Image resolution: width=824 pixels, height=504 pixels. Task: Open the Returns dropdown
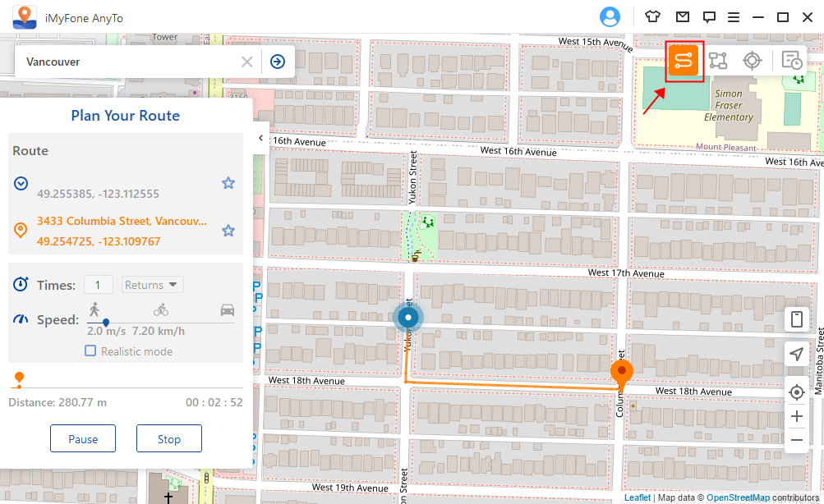click(152, 285)
